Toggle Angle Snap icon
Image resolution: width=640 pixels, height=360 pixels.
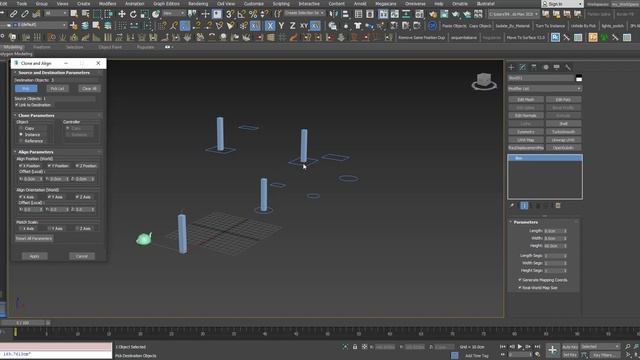(x=242, y=14)
